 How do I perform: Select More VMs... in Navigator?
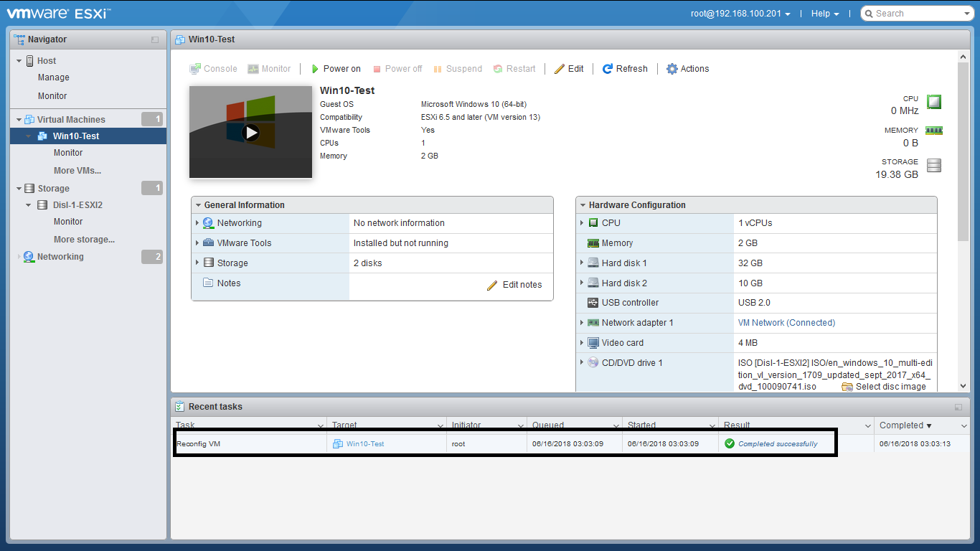[x=77, y=171]
